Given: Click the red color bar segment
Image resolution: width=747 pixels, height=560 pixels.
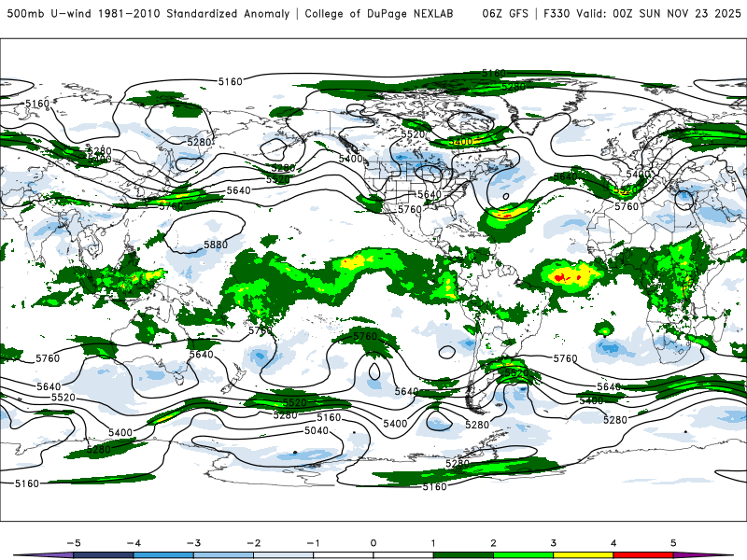Looking at the screenshot, I should [643, 555].
